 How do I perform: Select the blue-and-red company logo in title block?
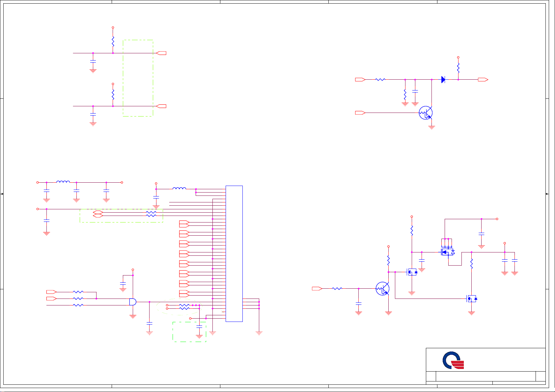click(453, 360)
